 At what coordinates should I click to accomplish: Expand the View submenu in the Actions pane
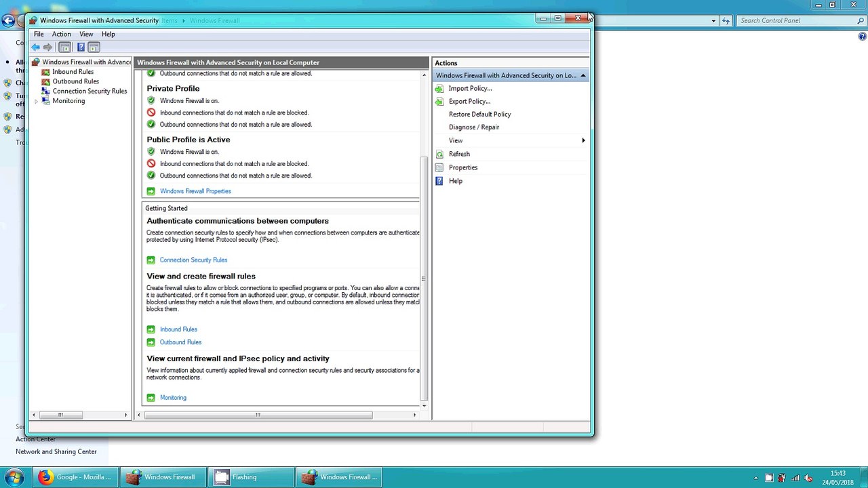[x=511, y=141]
